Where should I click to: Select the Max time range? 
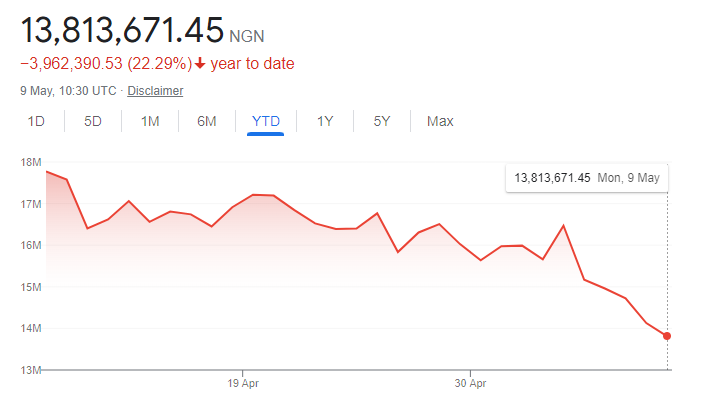tap(440, 121)
